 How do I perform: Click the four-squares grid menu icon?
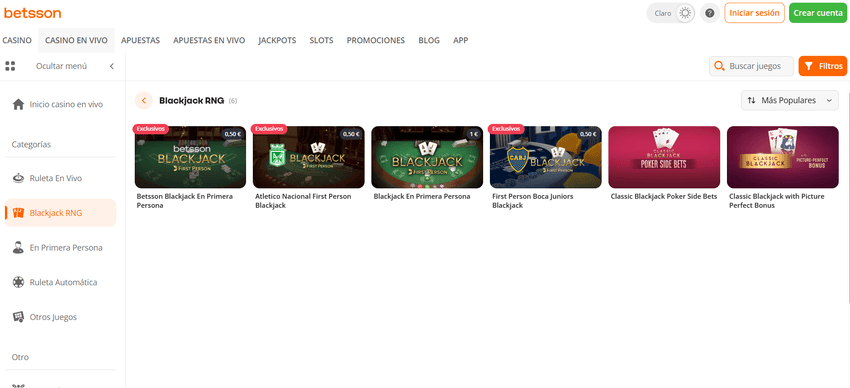point(10,66)
